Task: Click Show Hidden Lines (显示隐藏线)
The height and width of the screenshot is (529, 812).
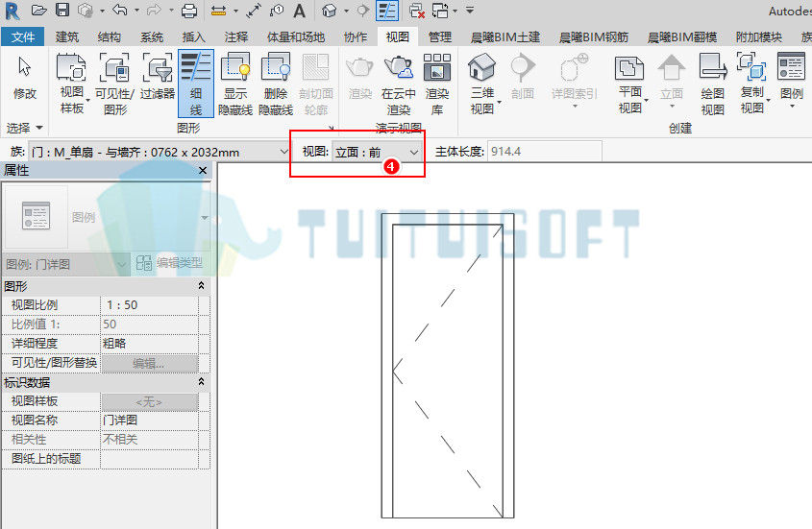Action: [x=235, y=84]
